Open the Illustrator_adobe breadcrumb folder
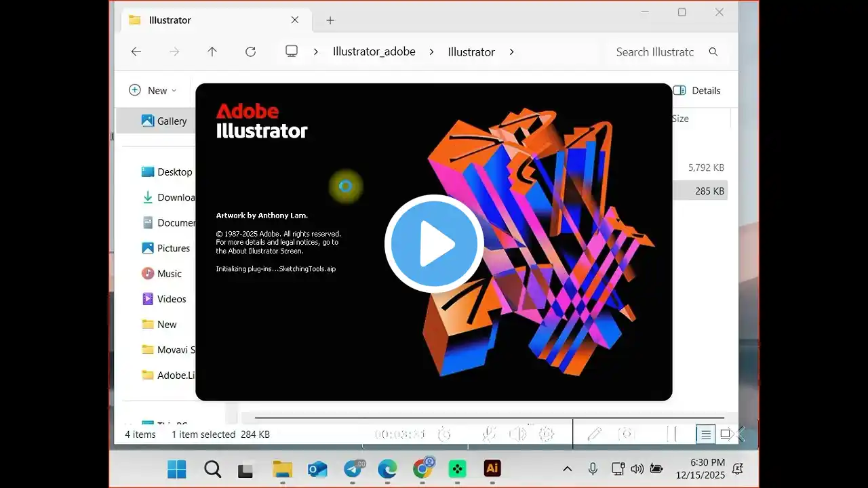Image resolution: width=868 pixels, height=488 pixels. coord(374,52)
